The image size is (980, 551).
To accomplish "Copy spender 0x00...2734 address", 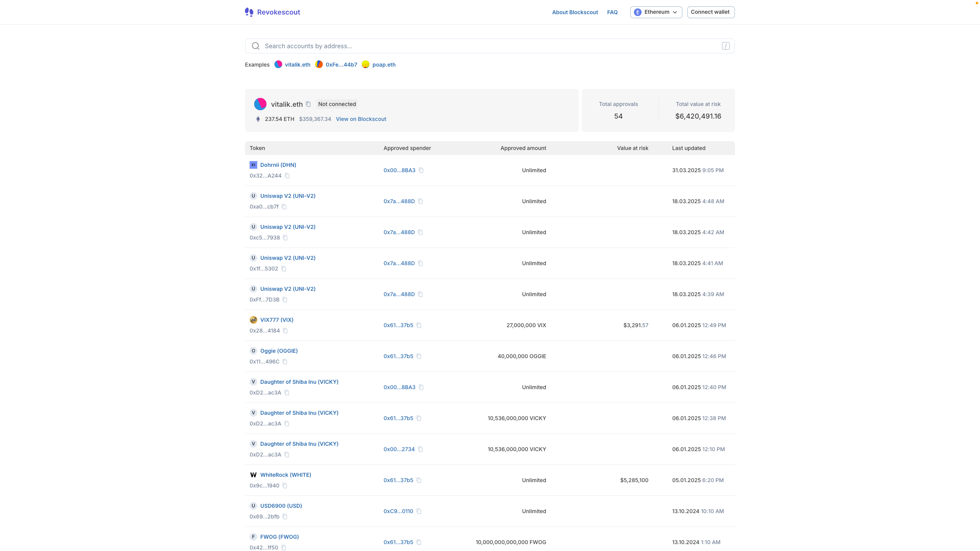I will click(x=420, y=449).
